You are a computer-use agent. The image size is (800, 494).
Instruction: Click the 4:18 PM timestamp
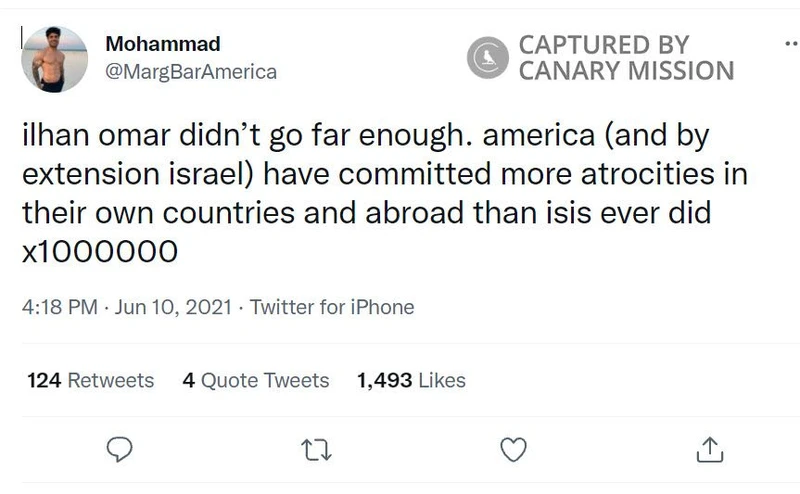click(x=55, y=307)
